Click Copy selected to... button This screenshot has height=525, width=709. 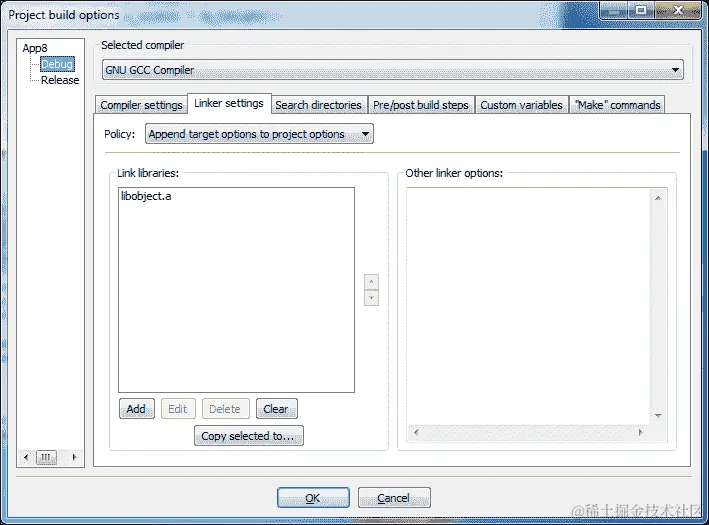coord(249,436)
